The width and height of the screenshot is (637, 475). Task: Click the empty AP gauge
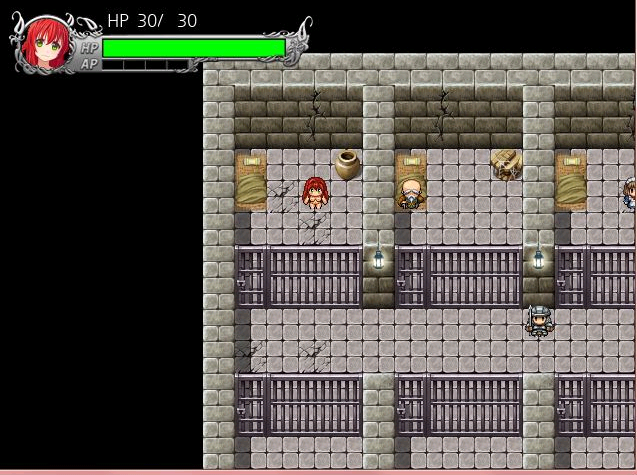[145, 65]
